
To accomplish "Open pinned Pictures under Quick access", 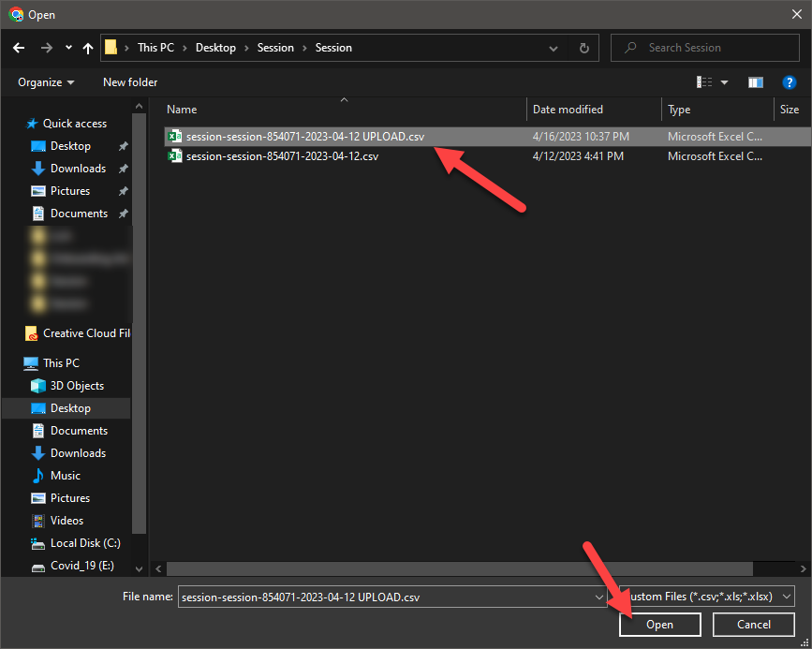I will 70,191.
